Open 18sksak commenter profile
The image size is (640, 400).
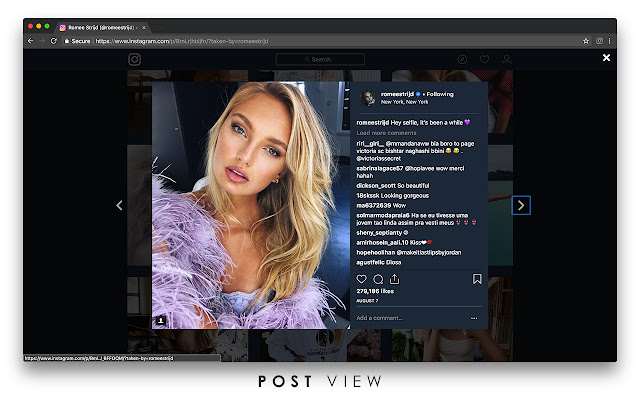tap(368, 196)
